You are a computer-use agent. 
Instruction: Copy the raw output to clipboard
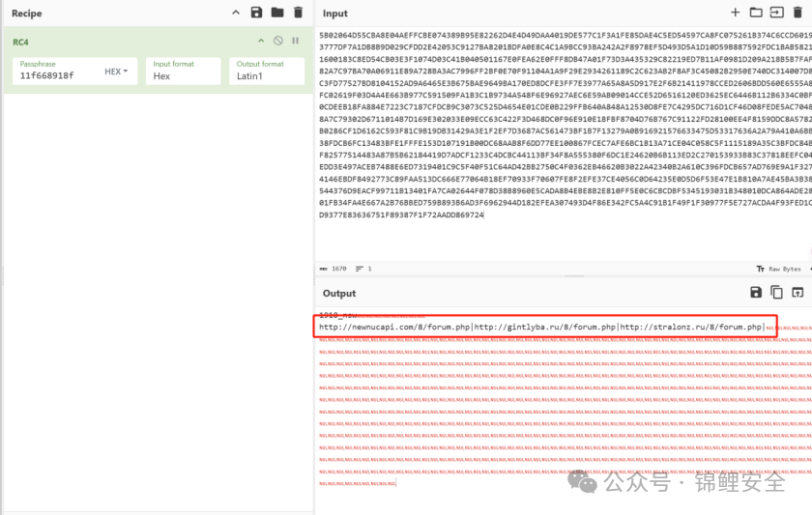point(777,293)
